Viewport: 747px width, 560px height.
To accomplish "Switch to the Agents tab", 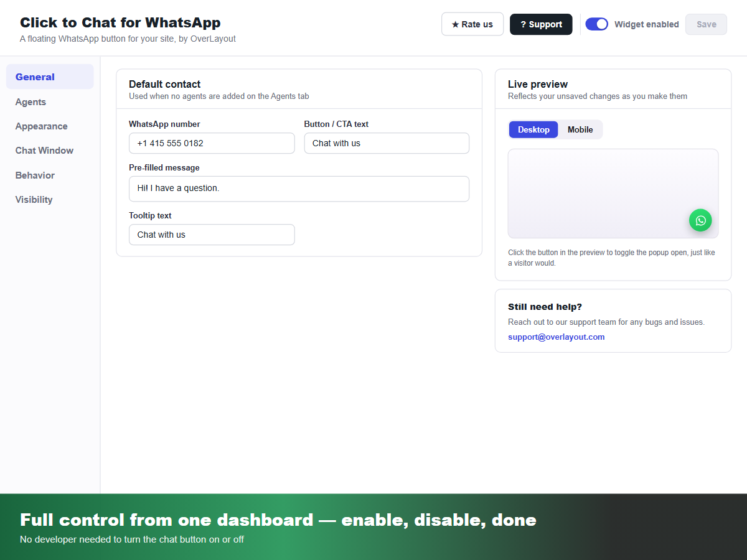I will [x=50, y=102].
